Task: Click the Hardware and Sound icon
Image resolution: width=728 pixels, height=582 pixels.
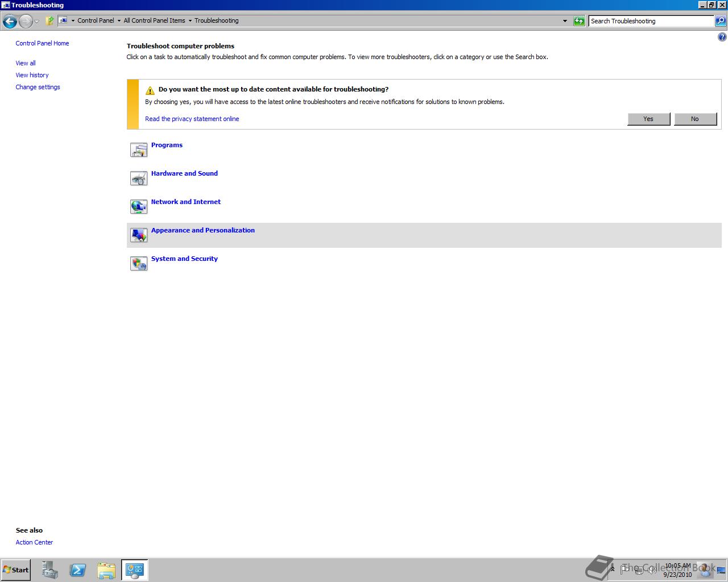Action: click(x=139, y=178)
